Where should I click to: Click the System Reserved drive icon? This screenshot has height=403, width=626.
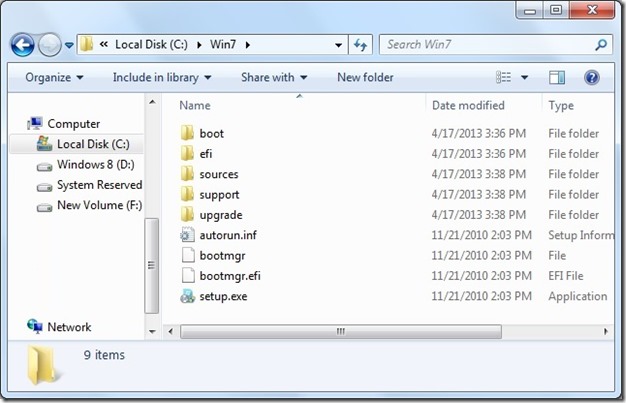pos(44,187)
